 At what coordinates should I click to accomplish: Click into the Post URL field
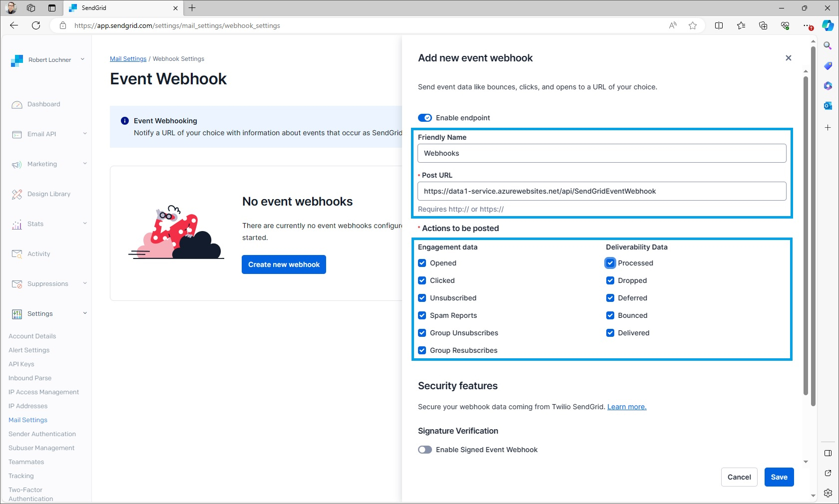[602, 191]
